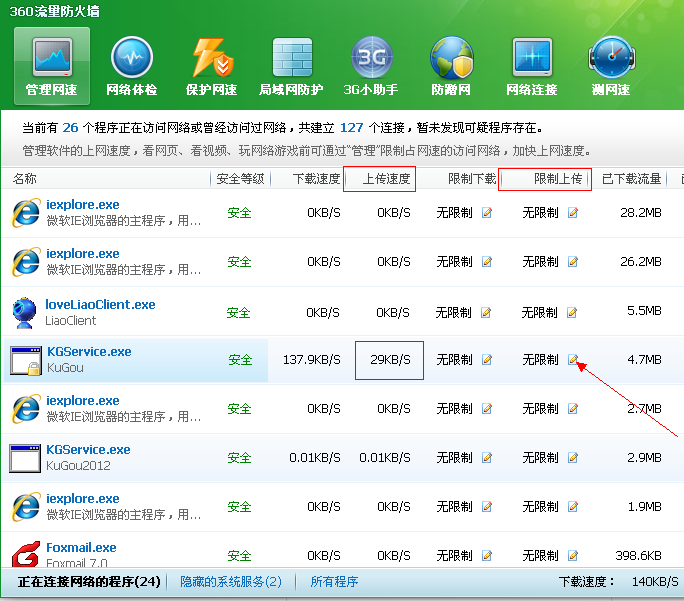Launch the 测网速 speed test icon
684x601 pixels.
pos(610,58)
